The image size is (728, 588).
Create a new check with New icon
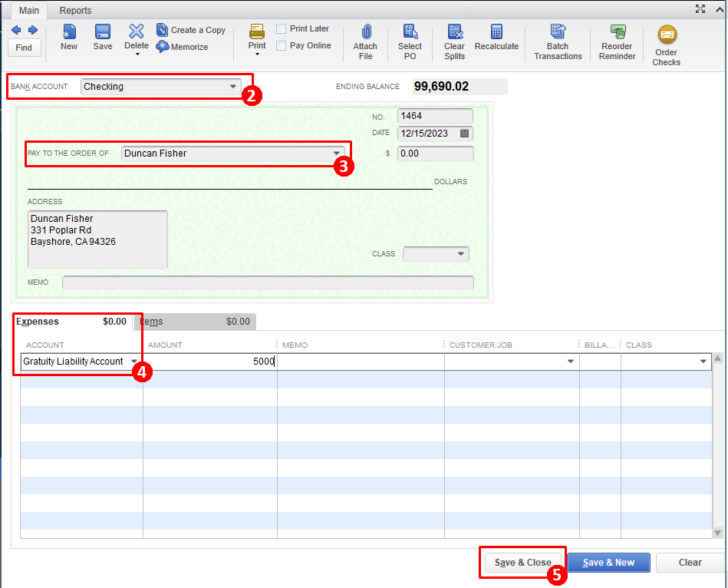(x=69, y=32)
